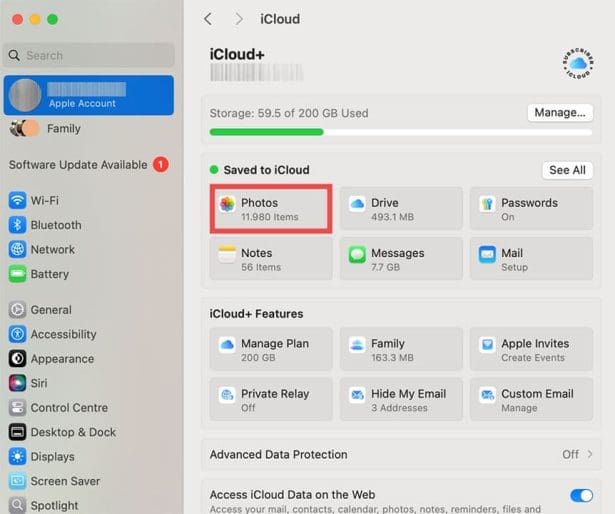Viewport: 615px width, 514px height.
Task: Click the Siri sidebar icon
Action: point(17,383)
